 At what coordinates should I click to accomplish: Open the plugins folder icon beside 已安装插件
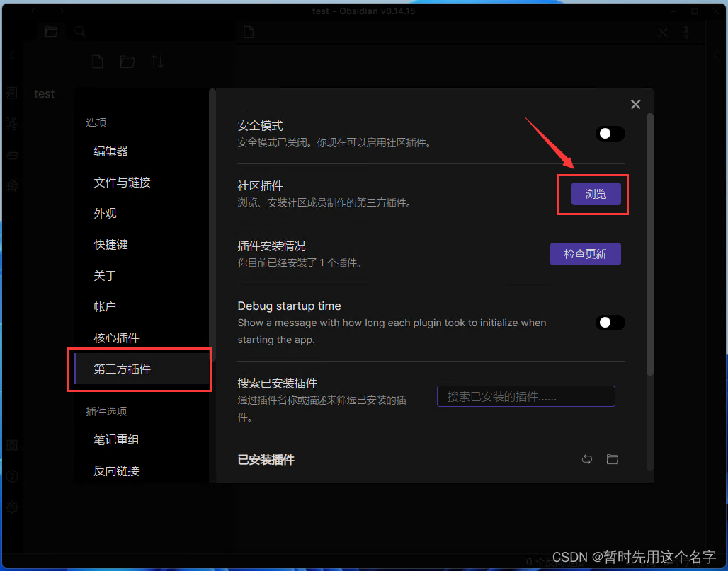[x=613, y=458]
